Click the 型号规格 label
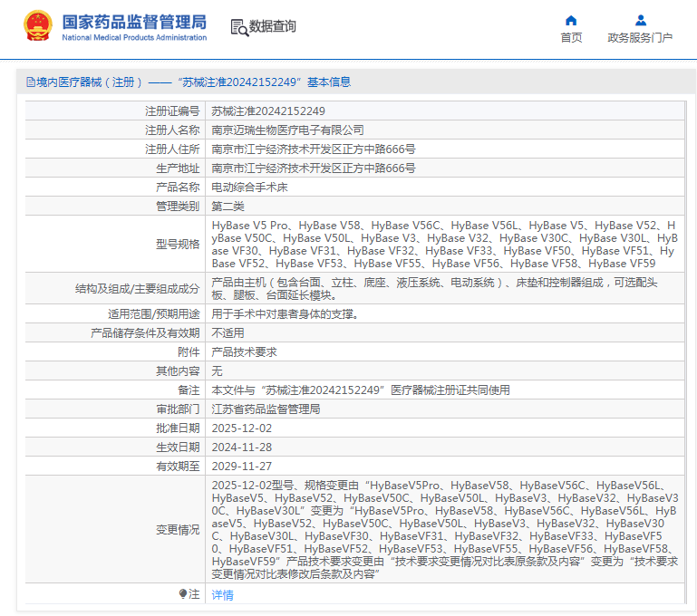This screenshot has height=616, width=697. (x=178, y=245)
